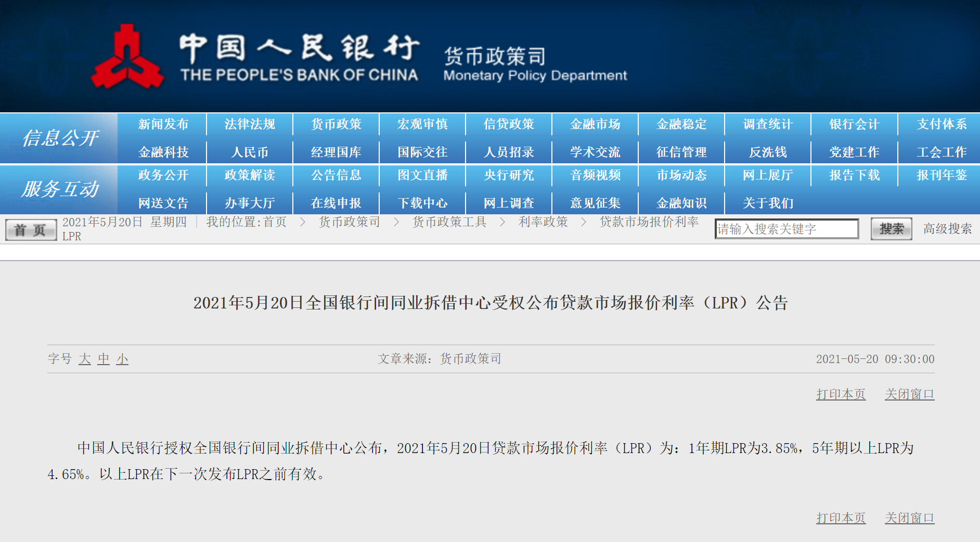Viewport: 980px width, 542px height.
Task: Go to the 银行会计 section
Action: (x=854, y=124)
